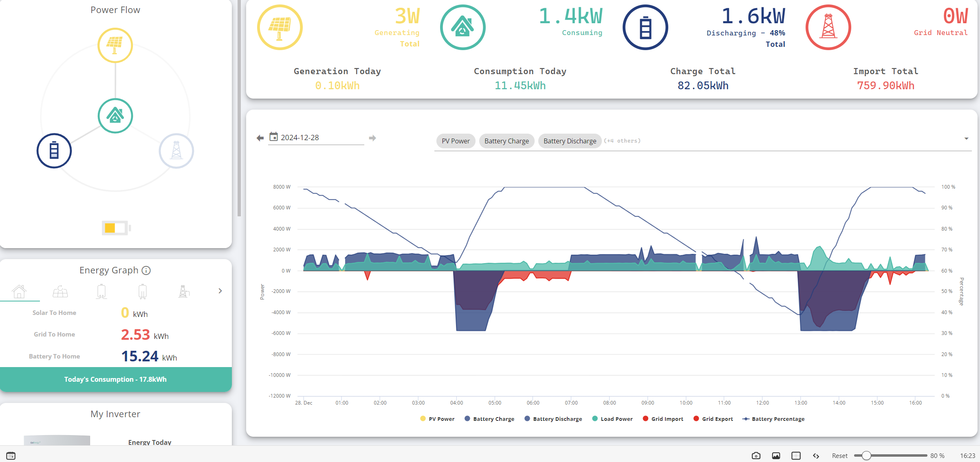
Task: Click the camera capture icon in status bar
Action: [756, 455]
